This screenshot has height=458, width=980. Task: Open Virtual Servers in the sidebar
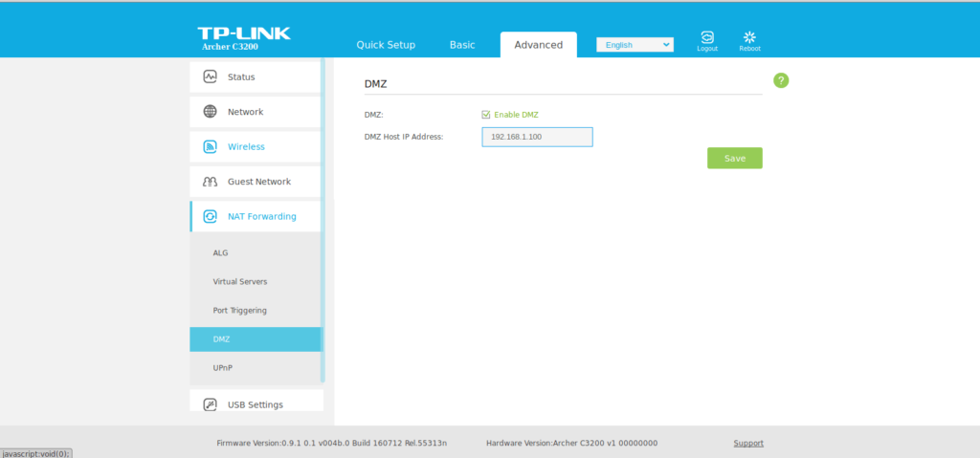pyautogui.click(x=240, y=282)
